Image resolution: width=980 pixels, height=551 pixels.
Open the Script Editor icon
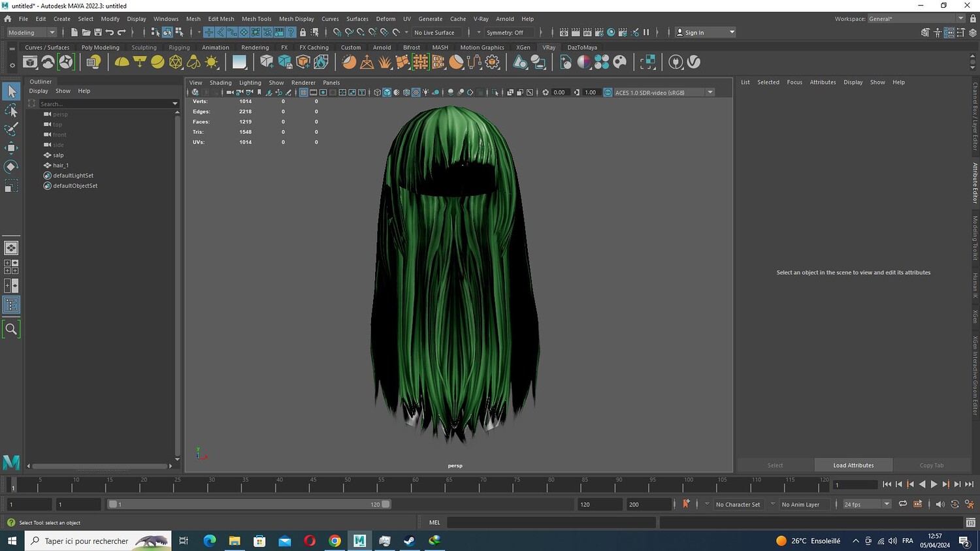(970, 522)
